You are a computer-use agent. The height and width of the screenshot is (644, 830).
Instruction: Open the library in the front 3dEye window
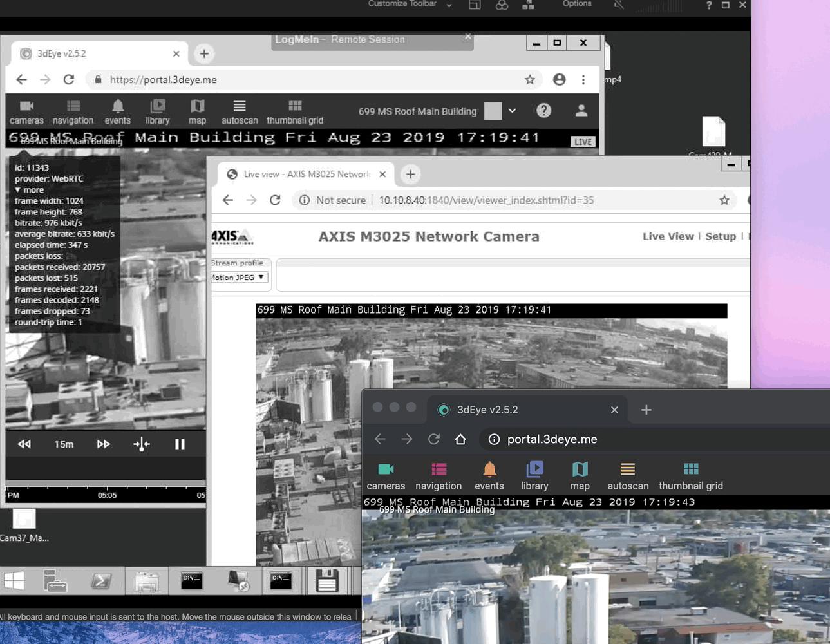pos(534,476)
